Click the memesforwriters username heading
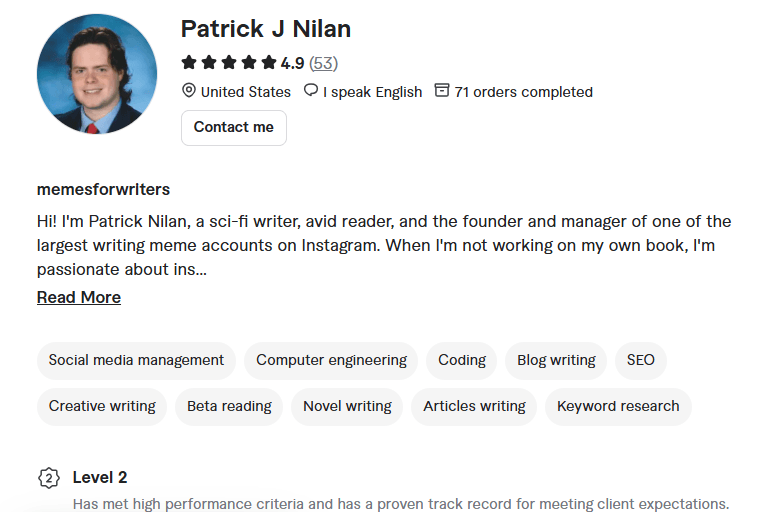This screenshot has height=512, width=757. click(103, 189)
